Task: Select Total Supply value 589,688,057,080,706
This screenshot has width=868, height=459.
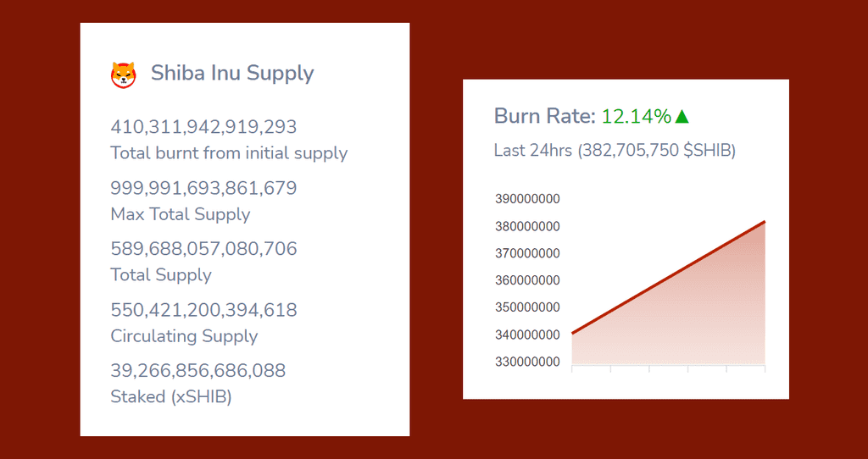Action: coord(203,249)
